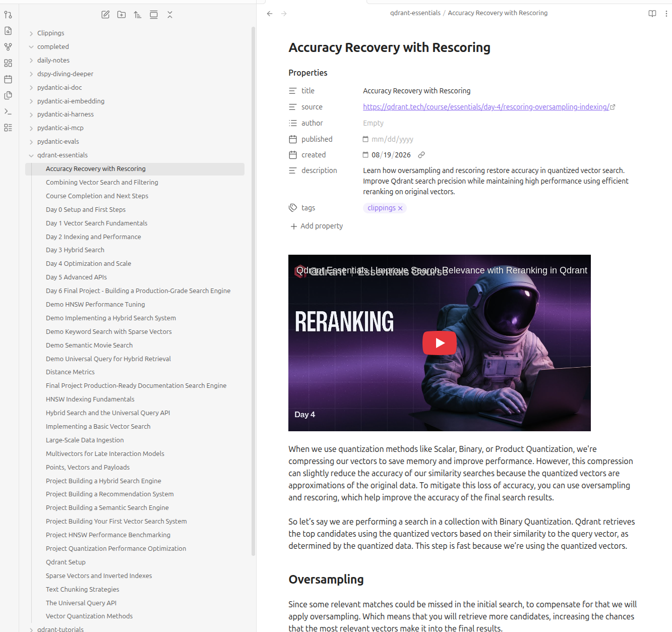Open the link icon beside created date
This screenshot has width=672, height=632.
tap(421, 155)
